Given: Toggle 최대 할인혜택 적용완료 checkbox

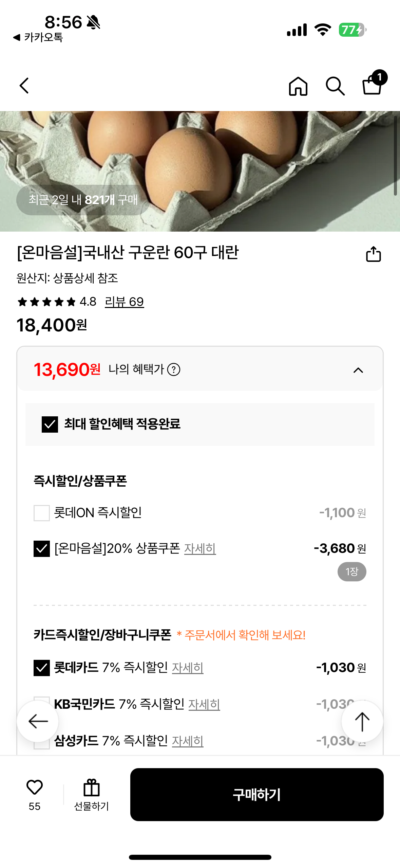Looking at the screenshot, I should pyautogui.click(x=50, y=424).
